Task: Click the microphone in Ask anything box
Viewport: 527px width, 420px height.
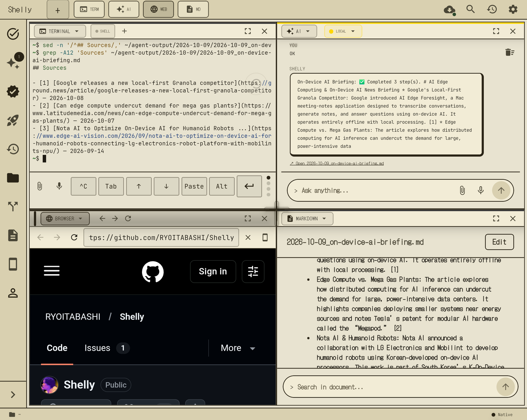Action: [481, 190]
